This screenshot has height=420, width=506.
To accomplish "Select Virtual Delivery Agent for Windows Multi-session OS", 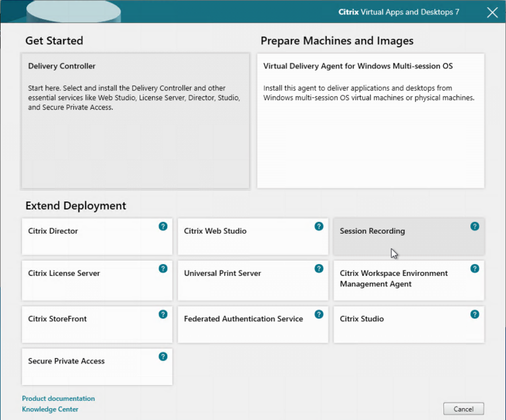I will pos(370,121).
